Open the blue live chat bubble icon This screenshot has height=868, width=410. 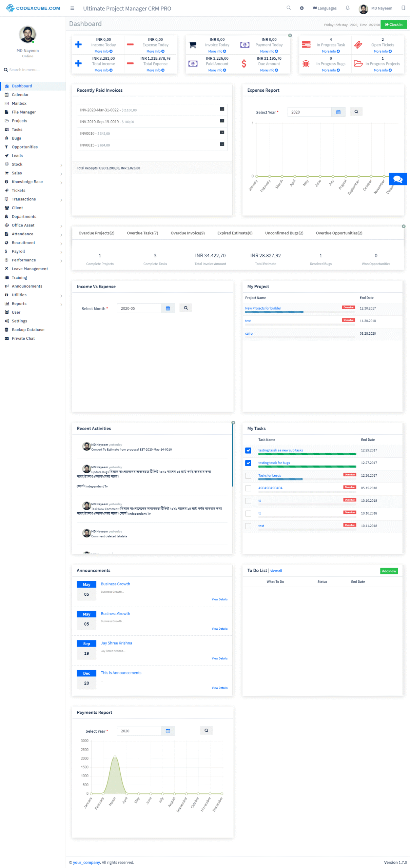pos(397,179)
